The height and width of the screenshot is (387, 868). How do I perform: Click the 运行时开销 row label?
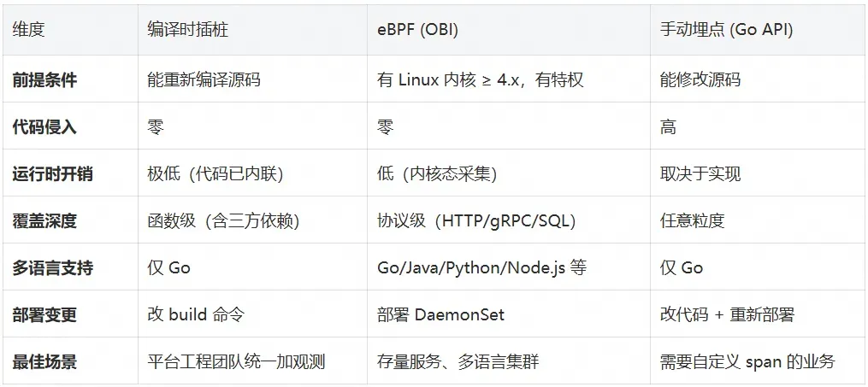[x=52, y=174]
